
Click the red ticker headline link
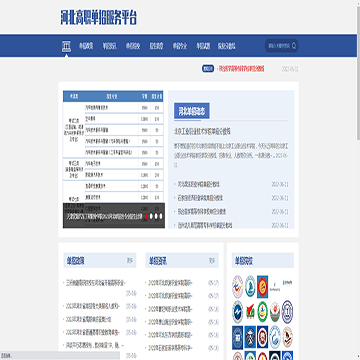[241, 69]
